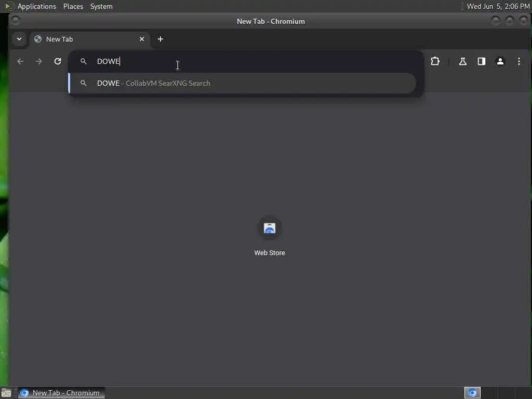Open the System menu

pos(101,6)
